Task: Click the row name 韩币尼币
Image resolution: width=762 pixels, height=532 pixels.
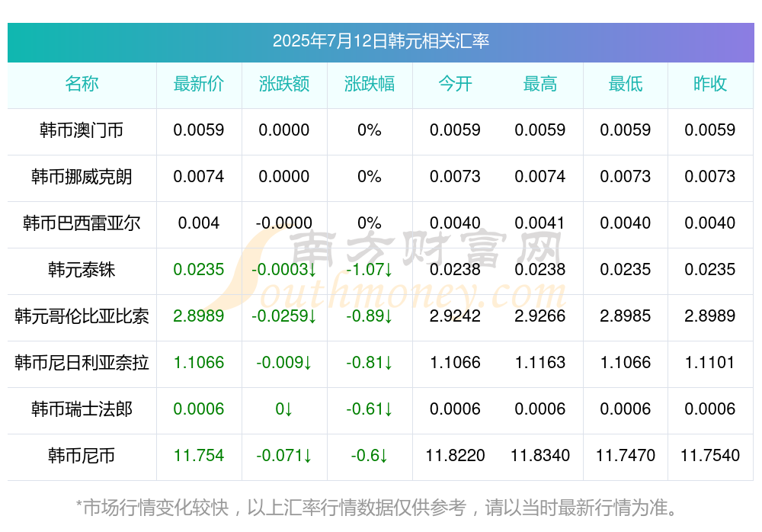Action: pos(82,456)
